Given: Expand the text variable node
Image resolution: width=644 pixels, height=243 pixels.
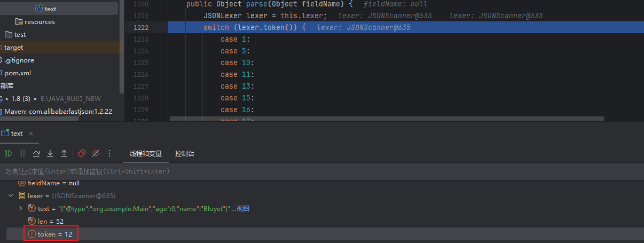Looking at the screenshot, I should click(x=21, y=208).
